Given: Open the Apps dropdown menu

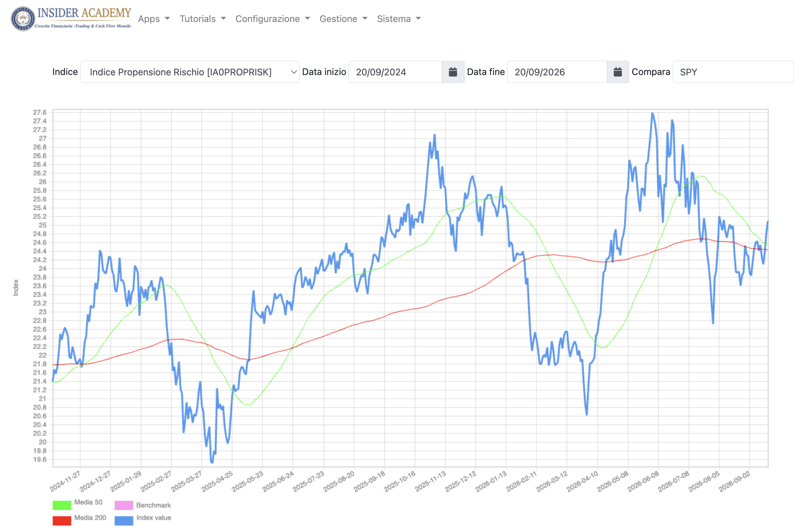Looking at the screenshot, I should (x=154, y=19).
